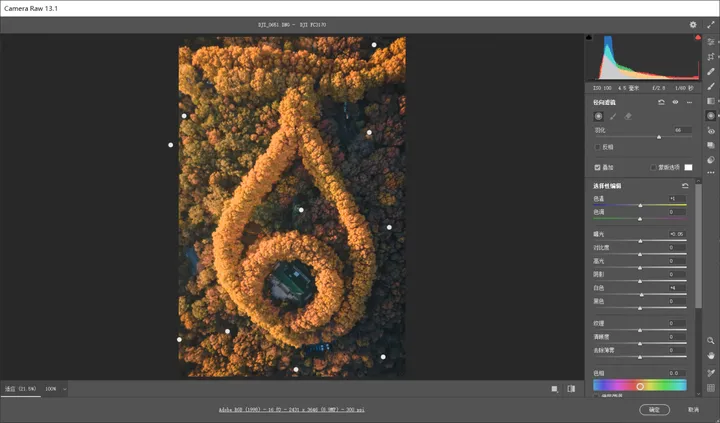Click the contrast (对比度) slider handle
Image resolution: width=720 pixels, height=423 pixels.
pyautogui.click(x=640, y=254)
